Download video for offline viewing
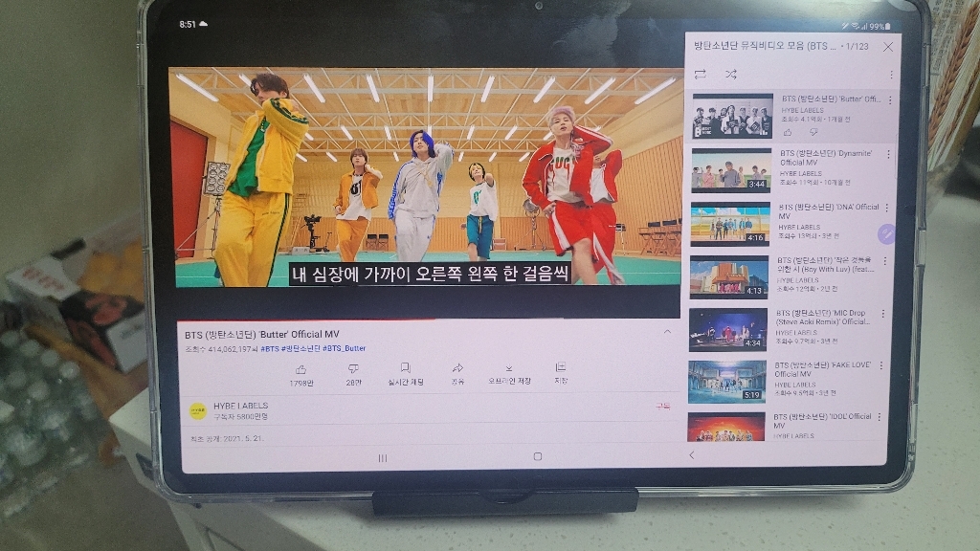 (509, 374)
